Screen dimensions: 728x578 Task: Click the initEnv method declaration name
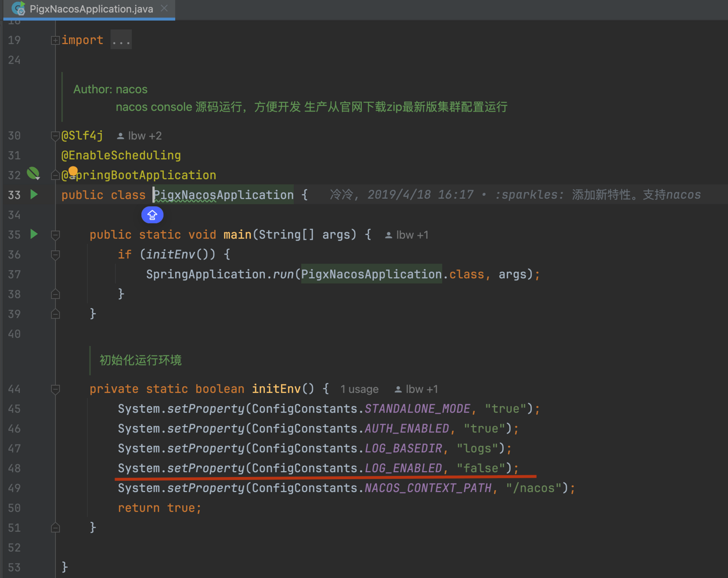click(276, 389)
